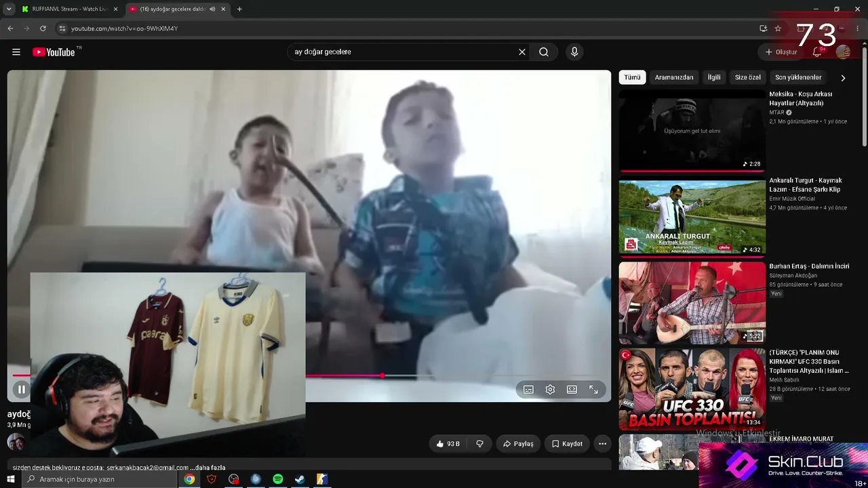Open the YouTube account avatar menu
This screenshot has height=488, width=868.
coord(844,52)
